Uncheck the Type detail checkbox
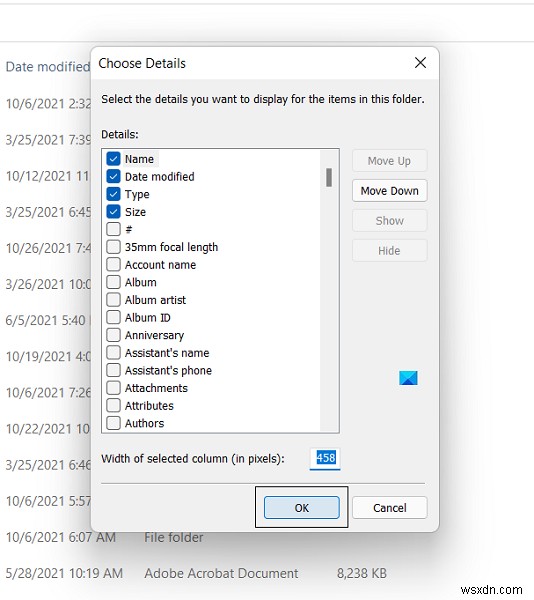Screen dimensions: 534x600 113,194
